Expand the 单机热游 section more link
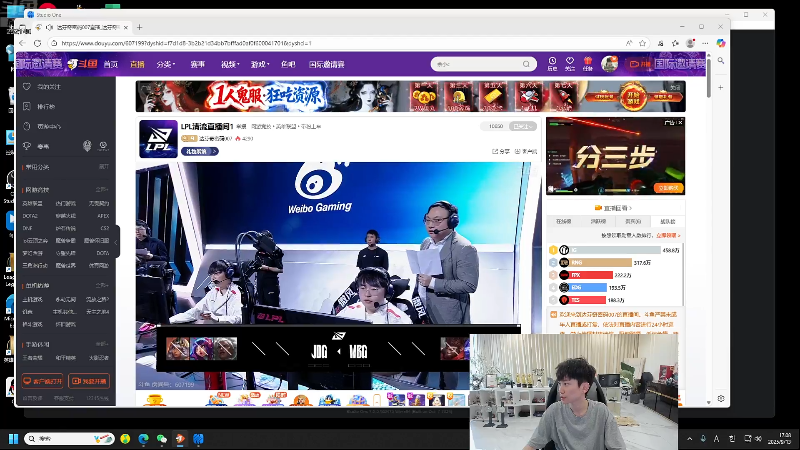Screen dimensions: 800x450 point(102,285)
